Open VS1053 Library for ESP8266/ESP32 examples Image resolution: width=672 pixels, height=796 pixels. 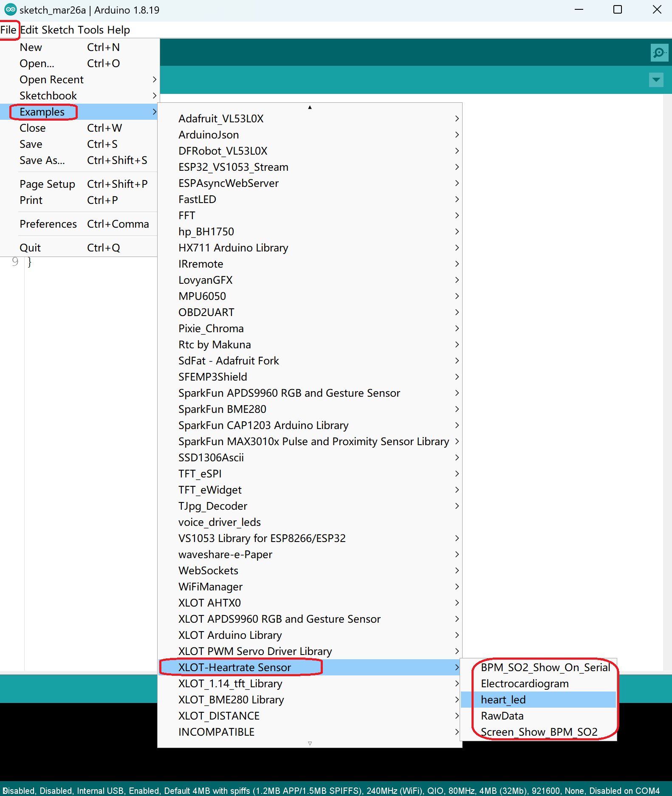(x=310, y=538)
